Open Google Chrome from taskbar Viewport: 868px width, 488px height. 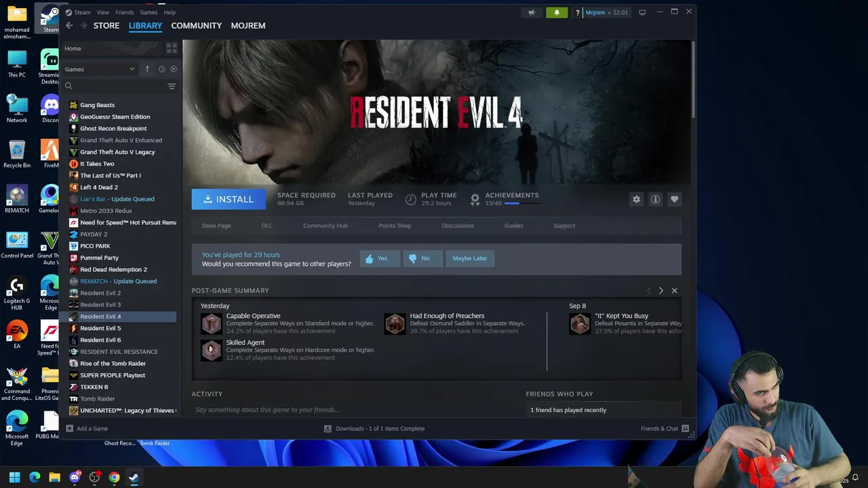(x=114, y=477)
